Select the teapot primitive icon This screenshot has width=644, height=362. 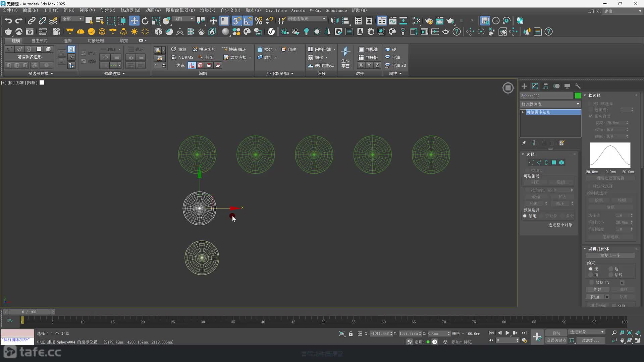pyautogui.click(x=8, y=32)
